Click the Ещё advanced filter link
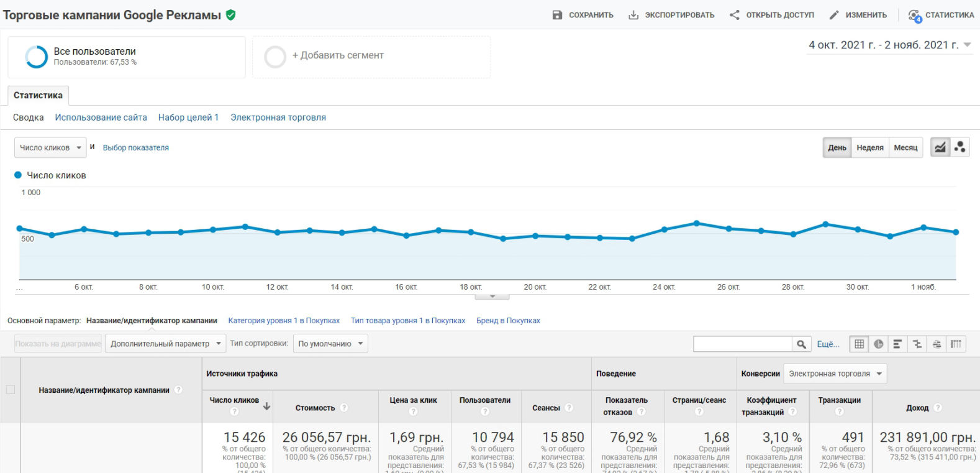The image size is (980, 473). (828, 344)
